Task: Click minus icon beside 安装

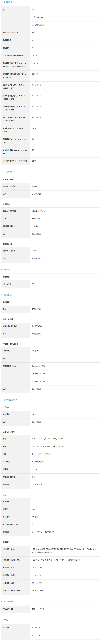Action: (x=2, y=620)
